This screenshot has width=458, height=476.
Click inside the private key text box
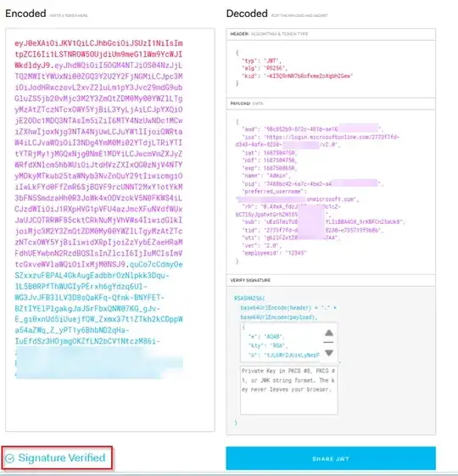289,390
